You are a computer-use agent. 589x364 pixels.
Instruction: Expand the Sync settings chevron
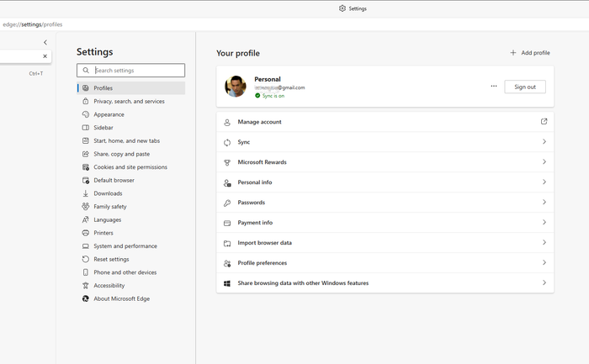click(x=544, y=142)
